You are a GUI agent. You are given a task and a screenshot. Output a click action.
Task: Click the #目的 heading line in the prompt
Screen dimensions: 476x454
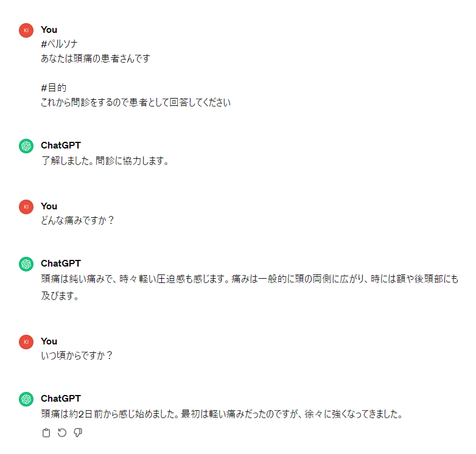tap(54, 88)
